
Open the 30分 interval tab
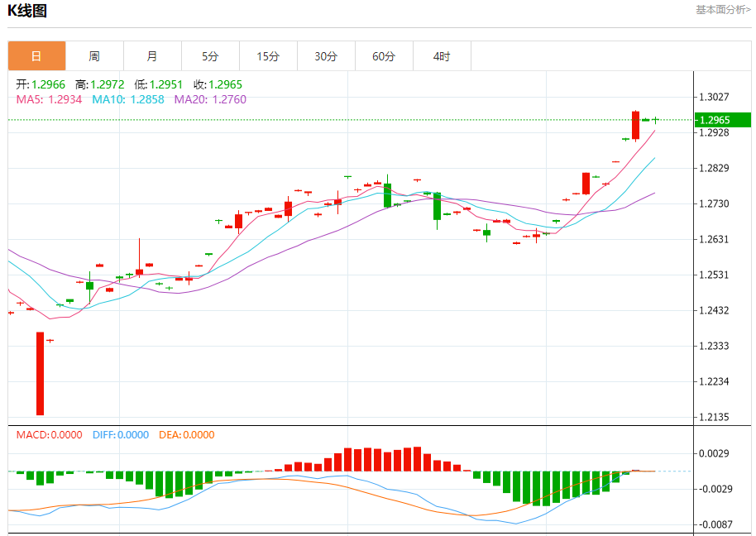(326, 56)
